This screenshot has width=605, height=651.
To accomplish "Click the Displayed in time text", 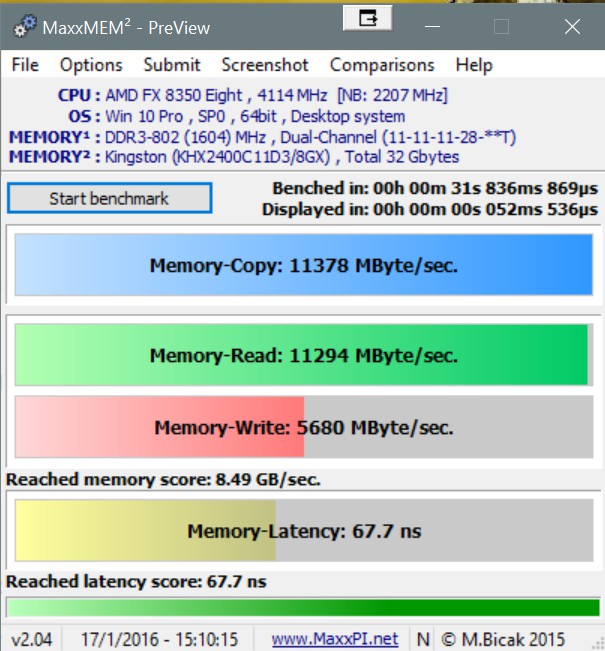I will tap(430, 209).
